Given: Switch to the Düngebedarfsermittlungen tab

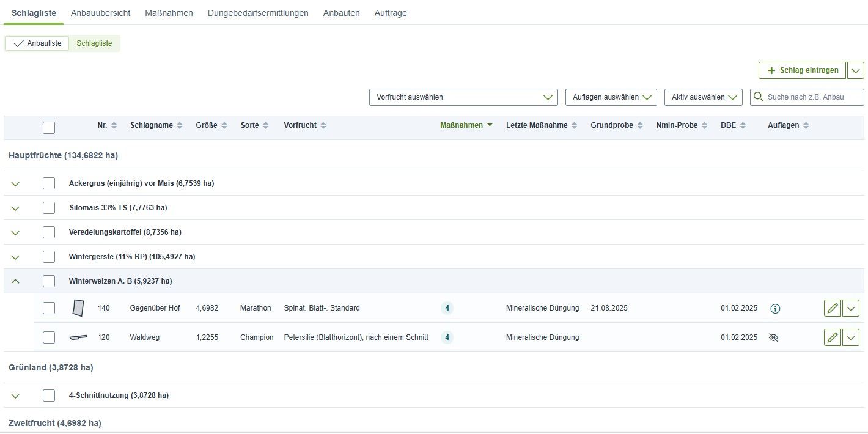Looking at the screenshot, I should click(258, 13).
